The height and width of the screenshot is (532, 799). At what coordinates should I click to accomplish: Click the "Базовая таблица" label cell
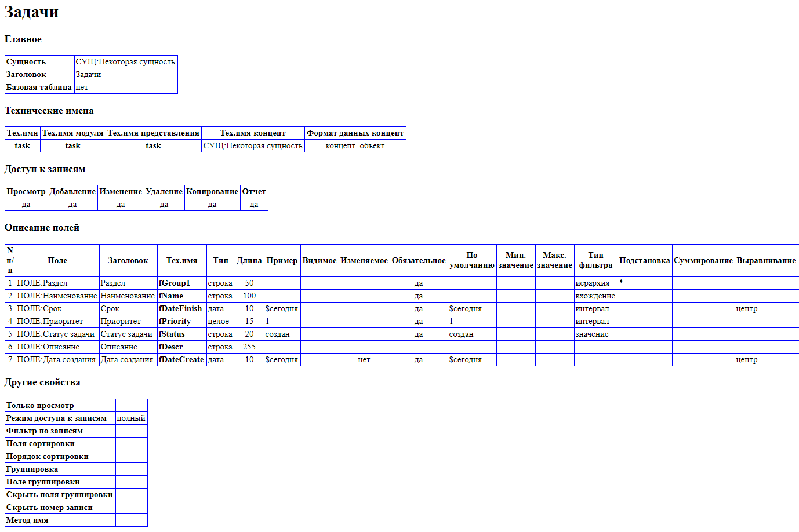click(x=40, y=87)
